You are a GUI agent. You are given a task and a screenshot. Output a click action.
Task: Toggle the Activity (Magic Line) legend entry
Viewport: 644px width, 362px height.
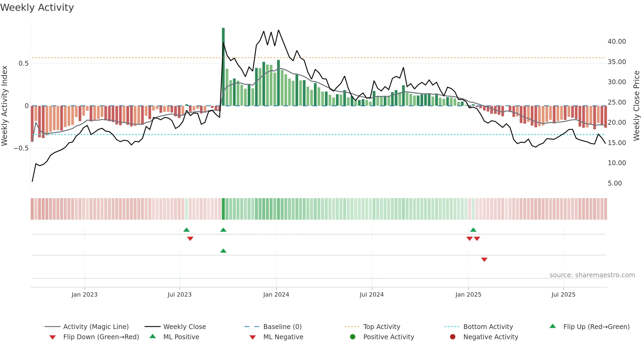point(87,327)
